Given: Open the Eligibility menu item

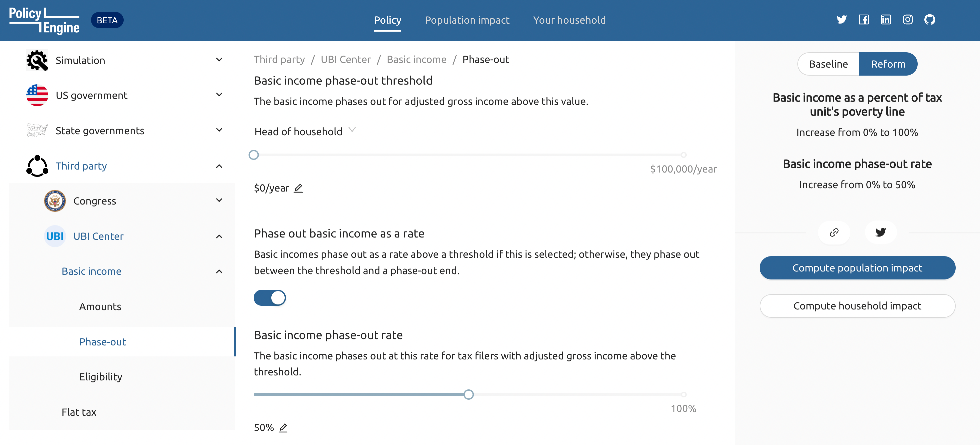Looking at the screenshot, I should click(100, 377).
